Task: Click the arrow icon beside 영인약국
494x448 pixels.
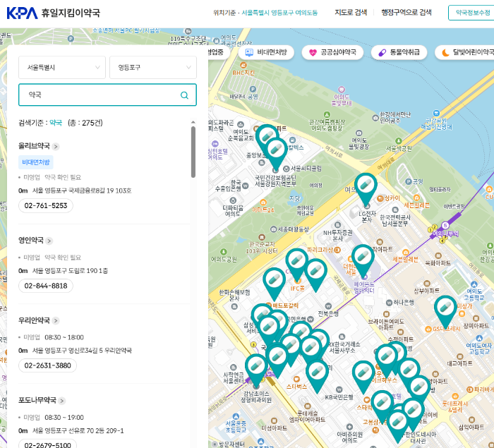Action: click(x=49, y=241)
